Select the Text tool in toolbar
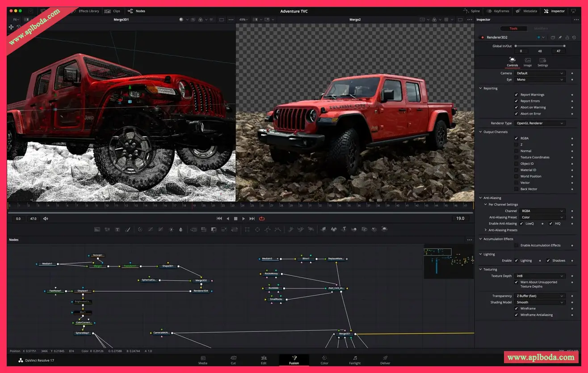Screen dimensions: 588x373 [x=118, y=229]
